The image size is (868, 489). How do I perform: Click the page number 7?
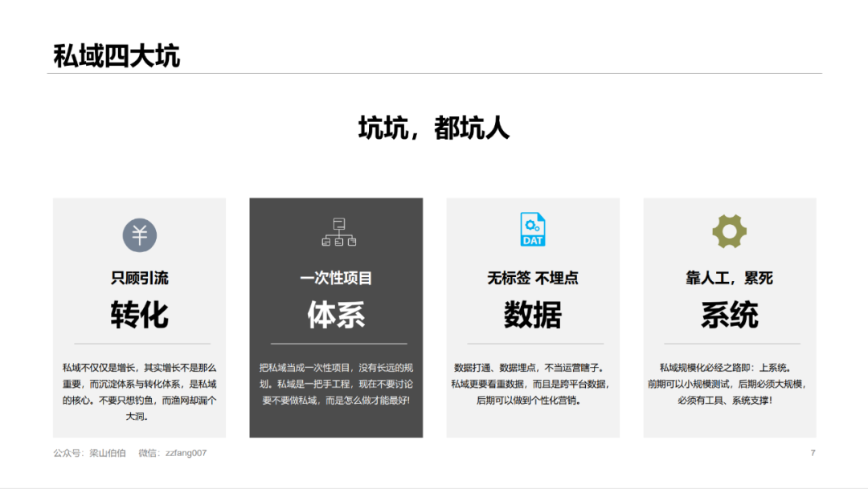(x=813, y=453)
